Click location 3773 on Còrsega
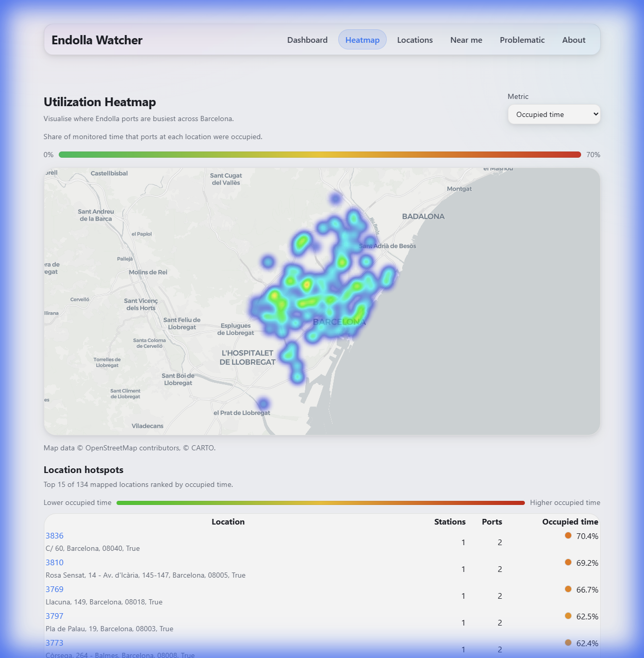644x658 pixels. click(54, 643)
